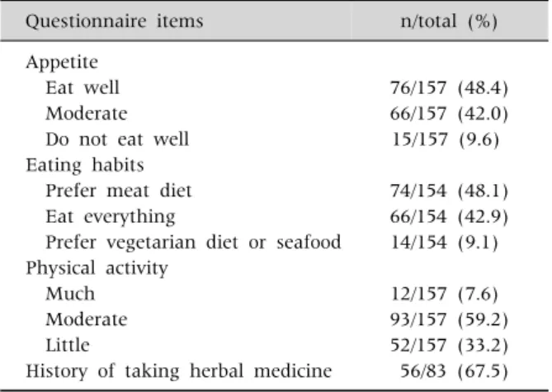Click the 'Eating habits' category heading
This screenshot has width=552, height=392.
coord(85,165)
